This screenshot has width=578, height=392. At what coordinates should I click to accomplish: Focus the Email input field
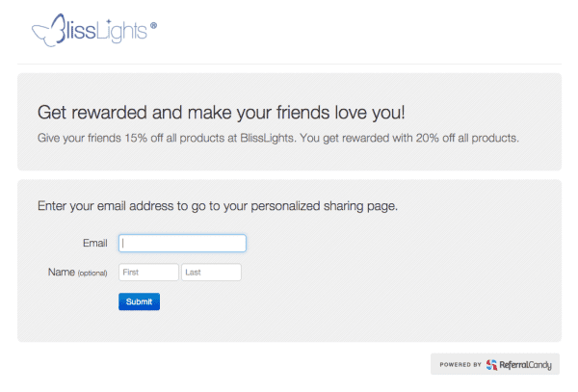182,243
